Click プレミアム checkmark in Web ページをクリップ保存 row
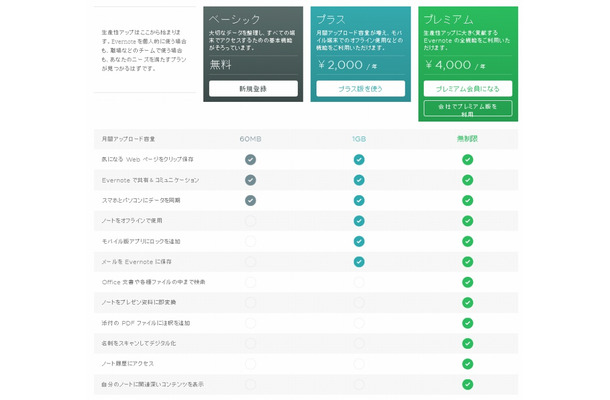The height and width of the screenshot is (400, 610). tap(468, 160)
